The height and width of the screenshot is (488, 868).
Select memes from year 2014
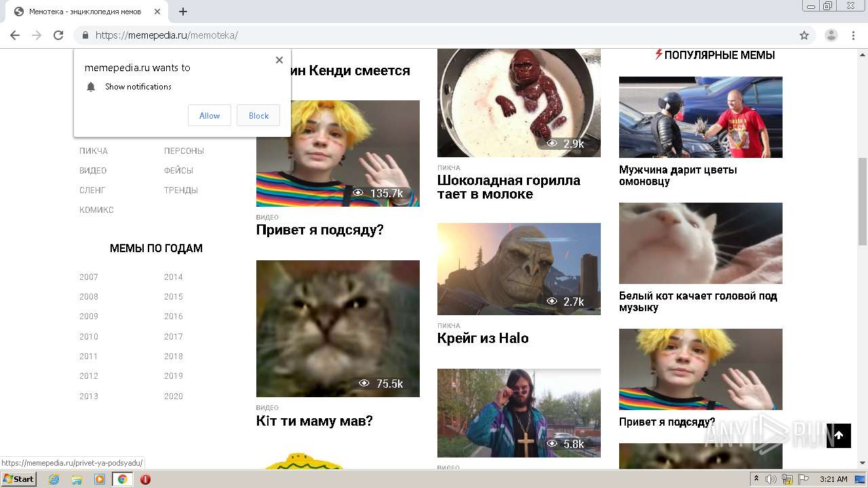[174, 277]
